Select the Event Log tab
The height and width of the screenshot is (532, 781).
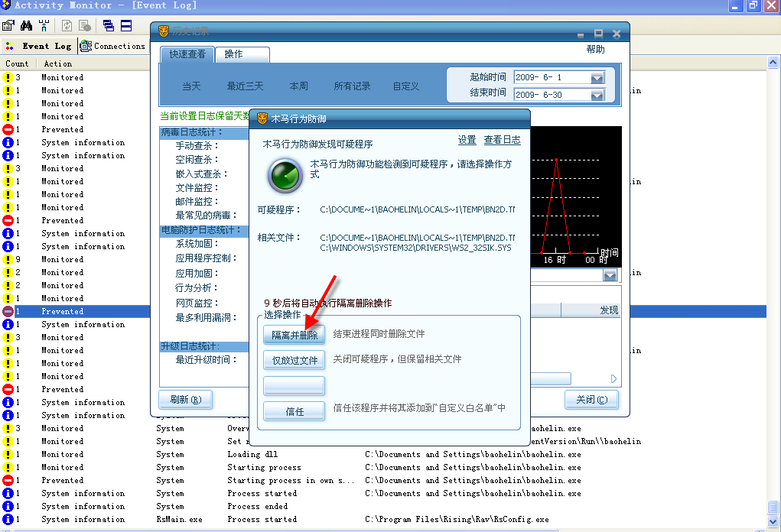[x=39, y=47]
